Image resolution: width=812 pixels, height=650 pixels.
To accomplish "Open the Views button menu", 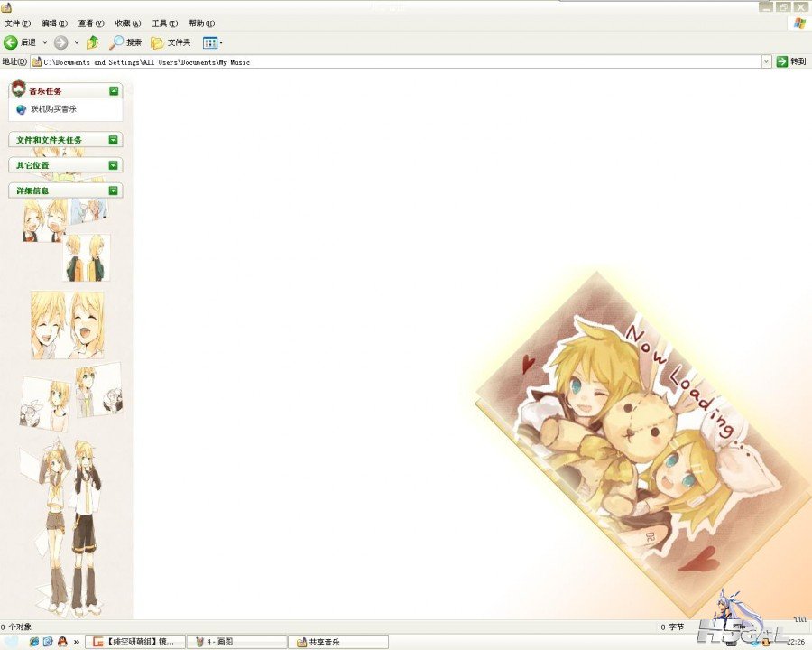I will [212, 43].
